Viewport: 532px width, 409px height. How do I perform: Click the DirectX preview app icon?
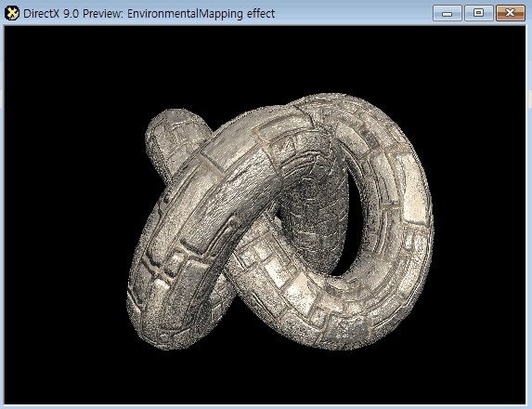12,14
